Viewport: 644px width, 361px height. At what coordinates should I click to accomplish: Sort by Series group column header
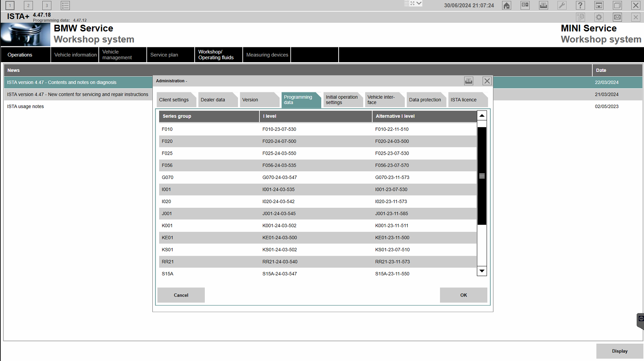click(x=209, y=116)
